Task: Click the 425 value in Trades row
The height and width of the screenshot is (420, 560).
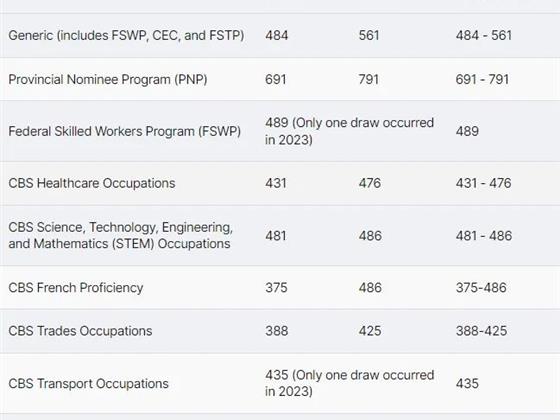Action: pos(370,331)
